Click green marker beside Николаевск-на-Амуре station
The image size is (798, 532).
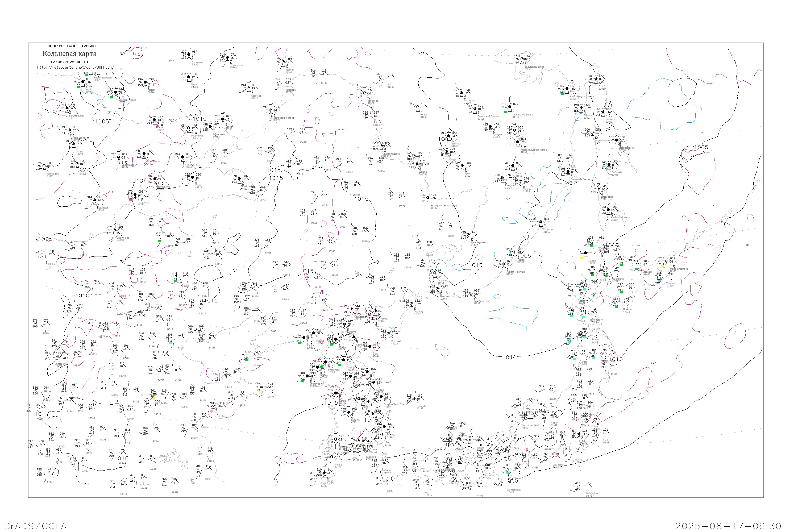coord(563,94)
